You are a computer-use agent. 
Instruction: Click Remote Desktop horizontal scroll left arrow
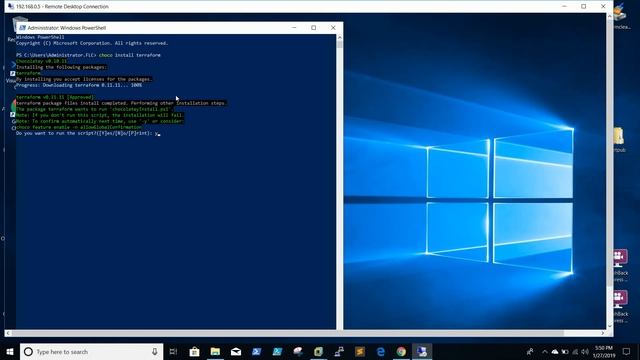point(8,333)
